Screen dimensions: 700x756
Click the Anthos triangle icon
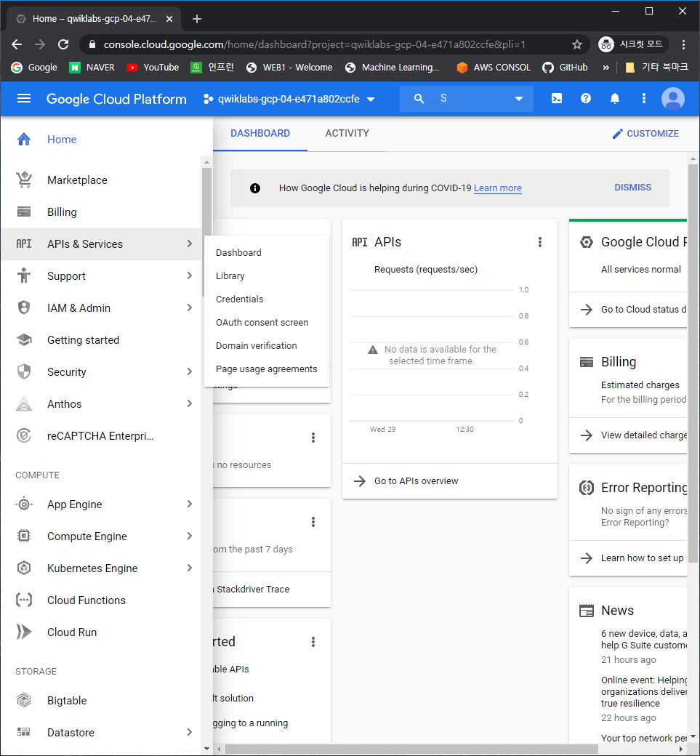point(23,403)
